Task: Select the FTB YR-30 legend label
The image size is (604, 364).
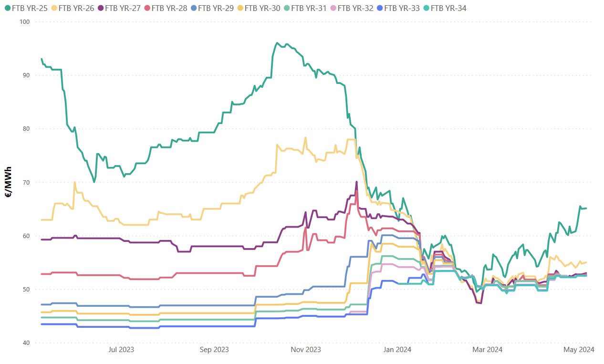Action: click(262, 8)
